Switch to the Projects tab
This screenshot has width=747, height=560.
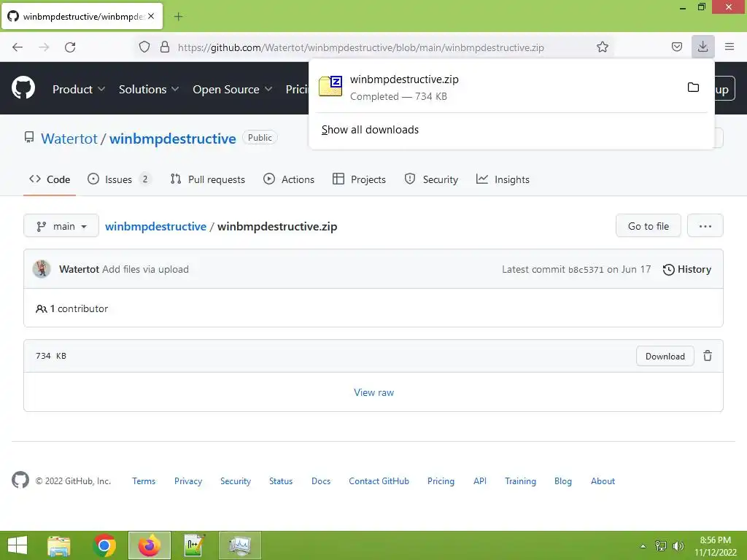[359, 179]
